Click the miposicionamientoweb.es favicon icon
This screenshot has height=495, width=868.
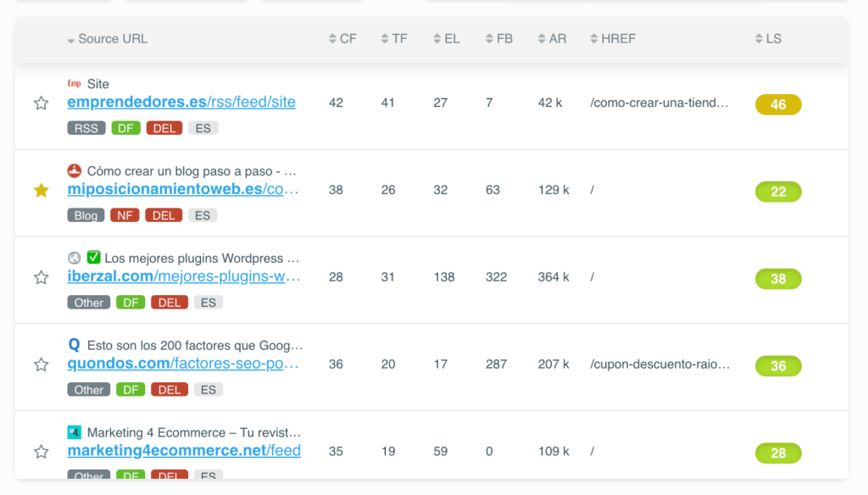(x=74, y=170)
